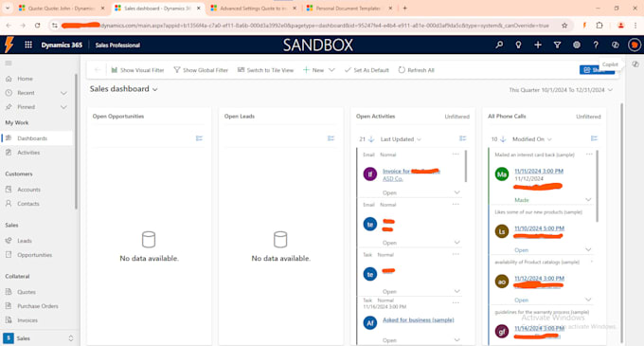Open the ASD Co. link
644x346 pixels.
click(x=393, y=179)
